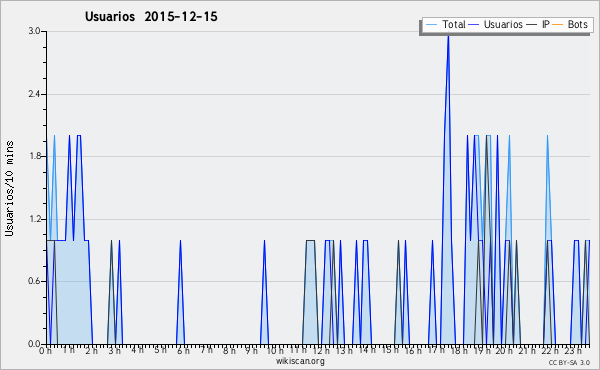The height and width of the screenshot is (370, 600).
Task: Click the 'Usuarios' legend label
Action: (503, 24)
